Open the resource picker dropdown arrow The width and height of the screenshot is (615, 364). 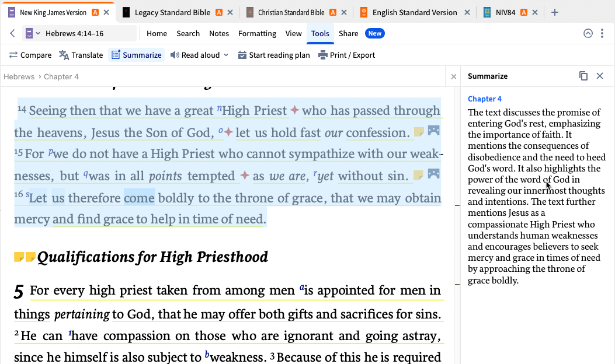[38, 33]
